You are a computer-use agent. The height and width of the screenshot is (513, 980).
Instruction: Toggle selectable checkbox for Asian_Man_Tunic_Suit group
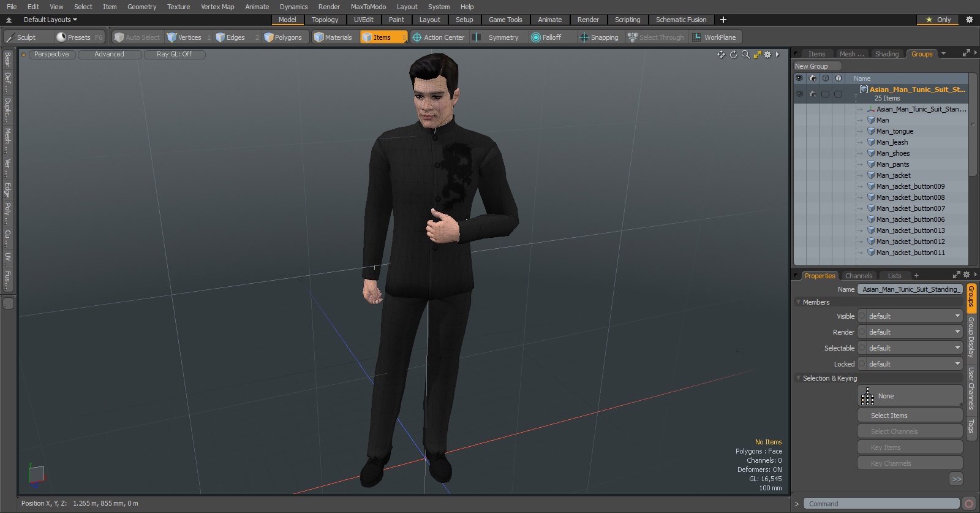pyautogui.click(x=825, y=94)
